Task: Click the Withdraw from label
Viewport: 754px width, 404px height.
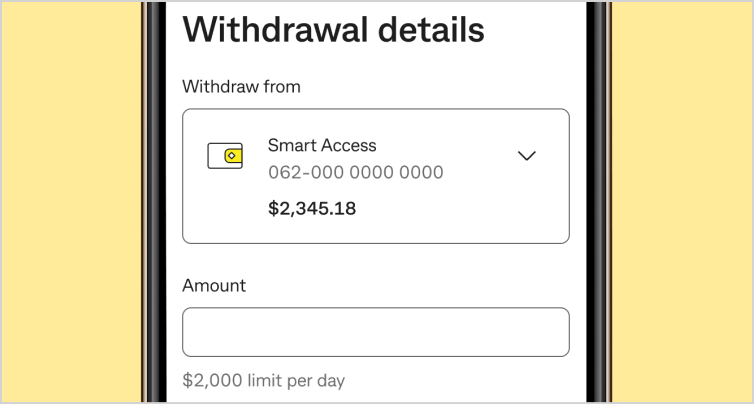Action: tap(241, 86)
